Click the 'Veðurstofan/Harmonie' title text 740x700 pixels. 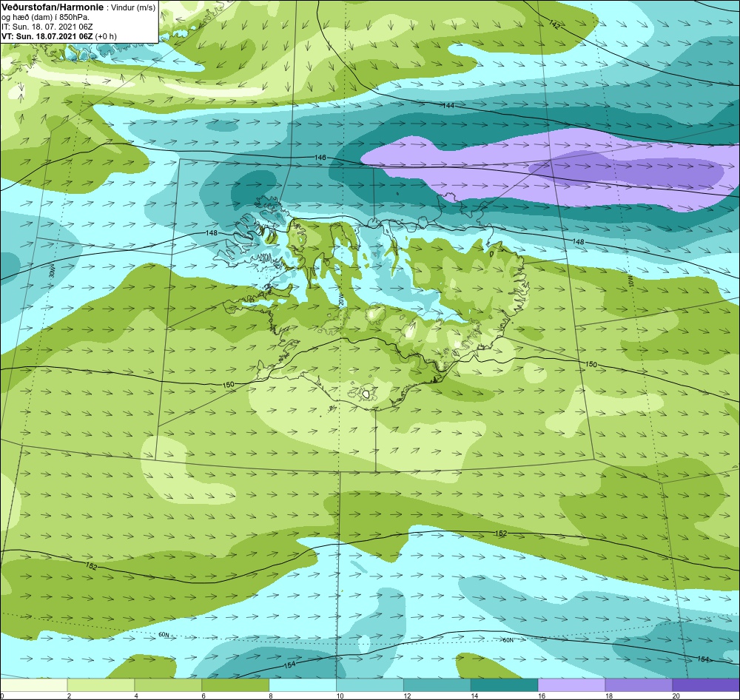53,7
